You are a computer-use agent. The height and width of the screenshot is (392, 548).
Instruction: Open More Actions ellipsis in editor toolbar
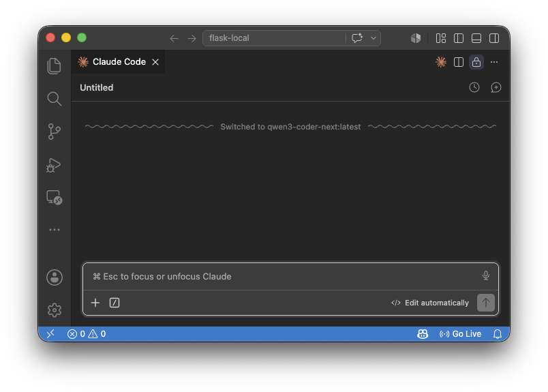pos(494,62)
